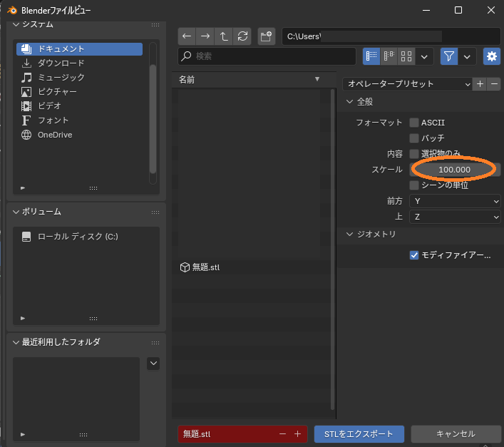
Task: Collapse the ジオメトリ section
Action: pos(350,235)
